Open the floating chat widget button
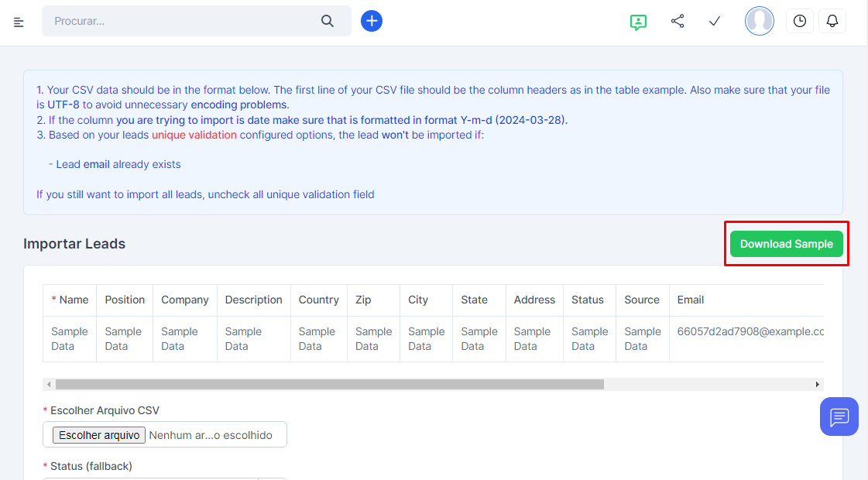The width and height of the screenshot is (868, 480). click(x=839, y=417)
